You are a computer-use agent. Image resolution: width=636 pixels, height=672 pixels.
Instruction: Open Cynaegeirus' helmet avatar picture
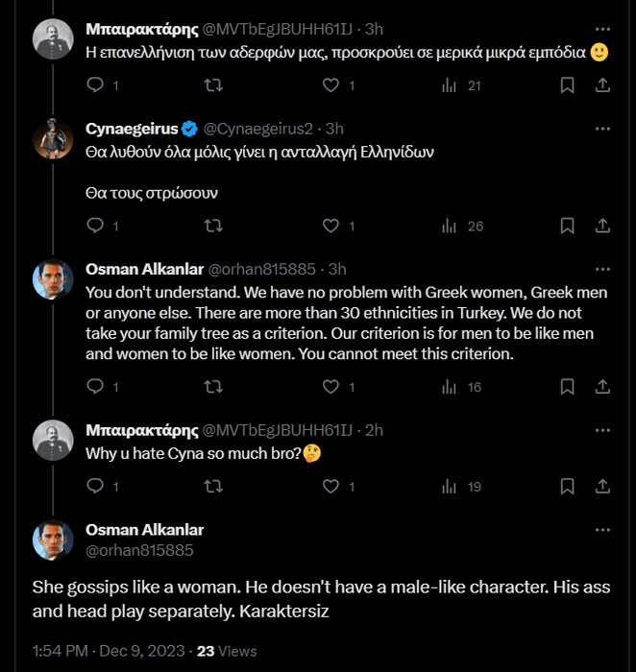click(x=54, y=138)
